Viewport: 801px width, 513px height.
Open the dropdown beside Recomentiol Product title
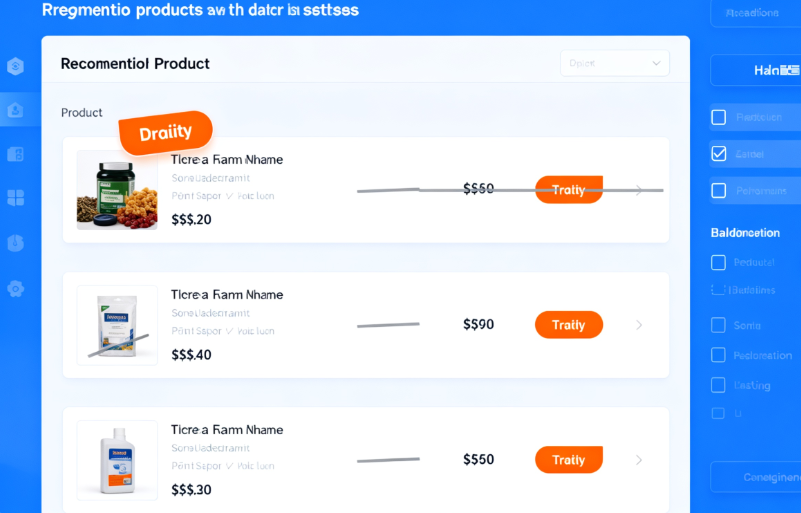point(614,63)
